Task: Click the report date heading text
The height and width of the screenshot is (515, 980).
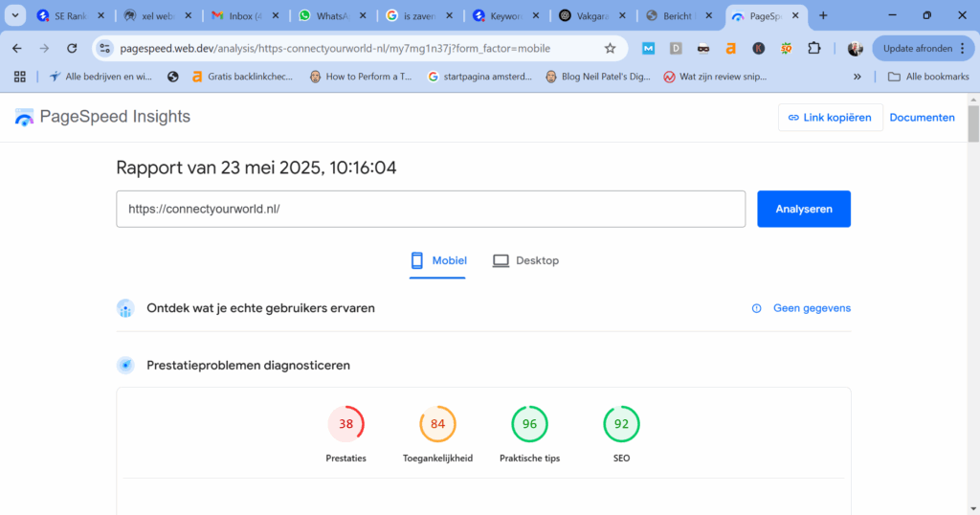Action: 256,168
